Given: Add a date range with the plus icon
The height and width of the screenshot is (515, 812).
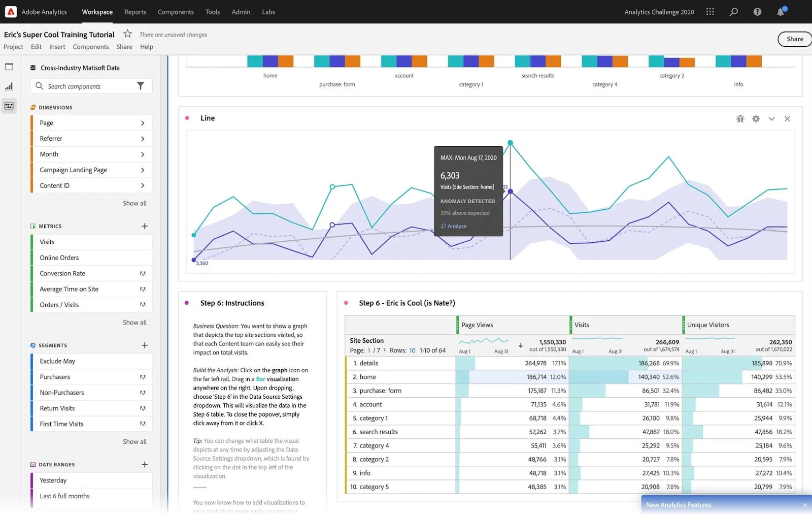Looking at the screenshot, I should (144, 464).
